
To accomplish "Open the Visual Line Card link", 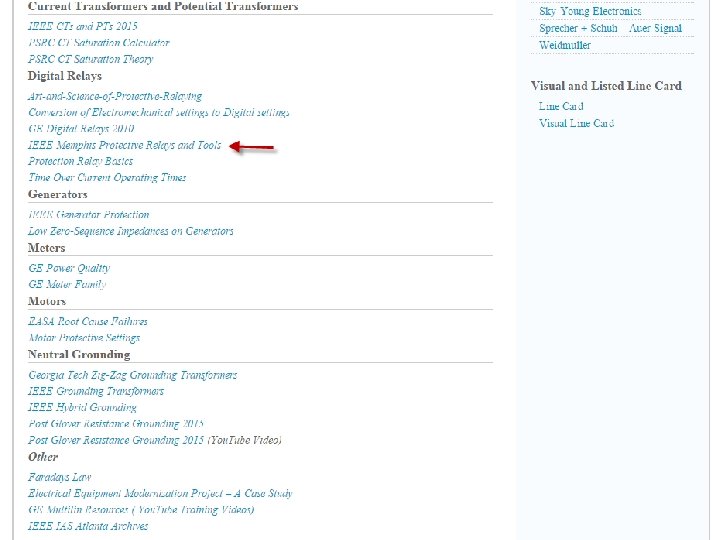I will click(x=576, y=123).
